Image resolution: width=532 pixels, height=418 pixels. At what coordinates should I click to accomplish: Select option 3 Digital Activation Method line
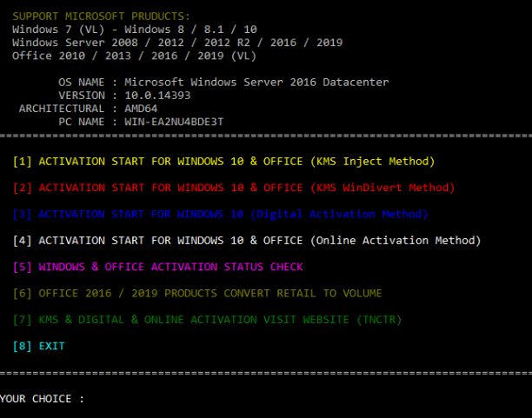click(220, 214)
